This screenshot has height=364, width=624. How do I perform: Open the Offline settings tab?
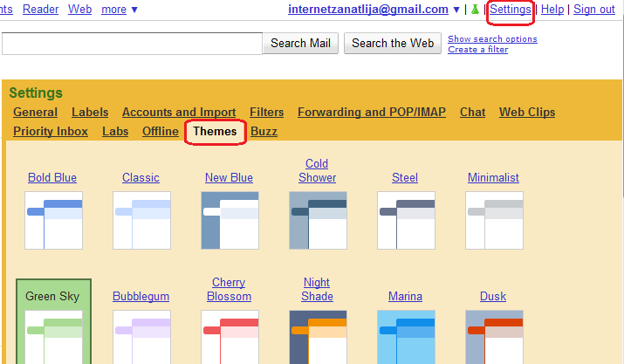pyautogui.click(x=161, y=131)
